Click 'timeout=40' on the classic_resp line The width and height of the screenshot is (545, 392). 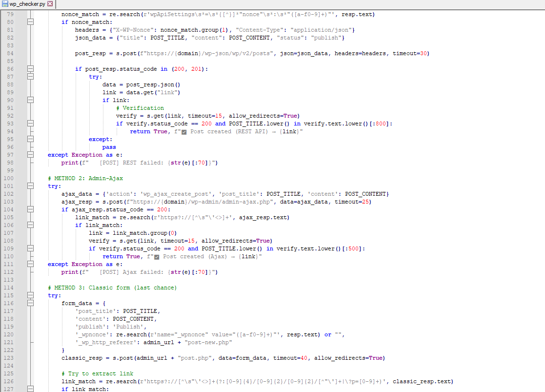(290, 358)
